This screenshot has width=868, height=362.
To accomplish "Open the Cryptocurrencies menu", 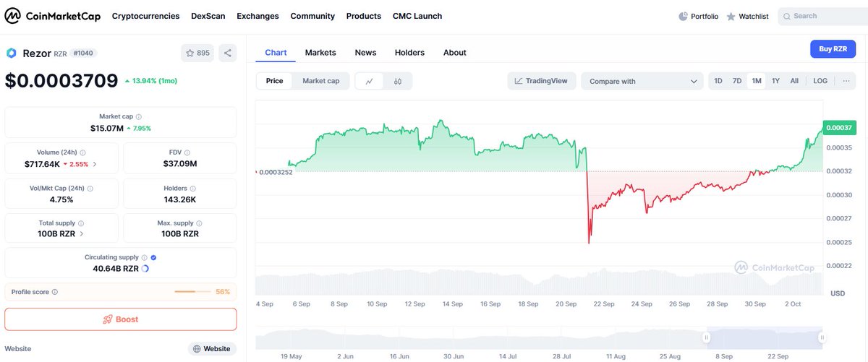I will click(x=145, y=16).
